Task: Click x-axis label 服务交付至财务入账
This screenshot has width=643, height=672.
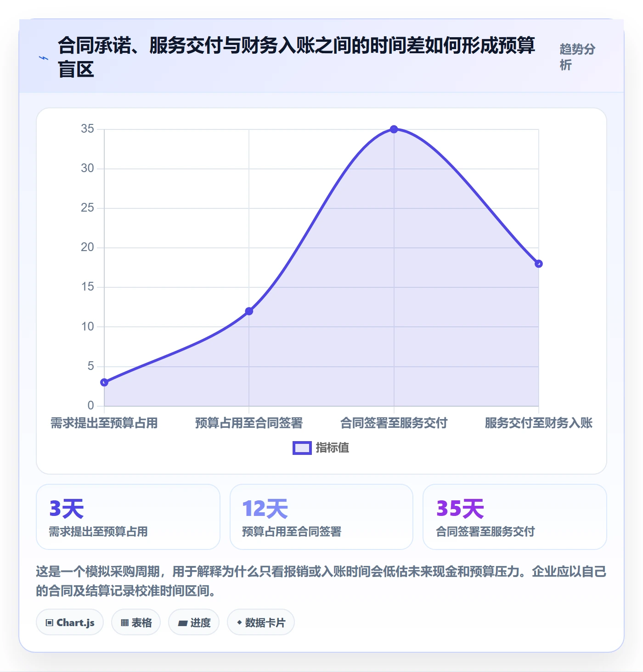Action: pos(539,423)
